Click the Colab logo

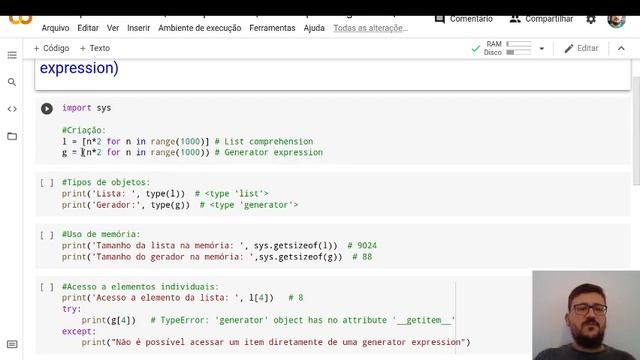tap(20, 20)
